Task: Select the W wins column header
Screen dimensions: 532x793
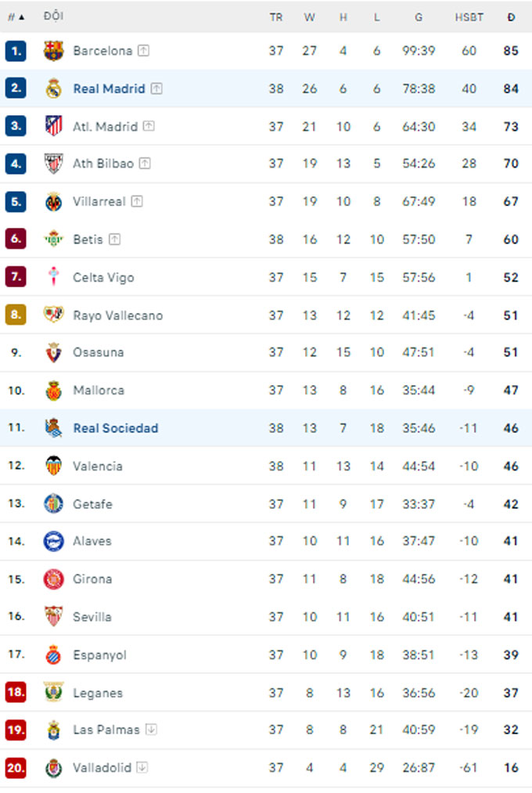Action: pyautogui.click(x=310, y=17)
